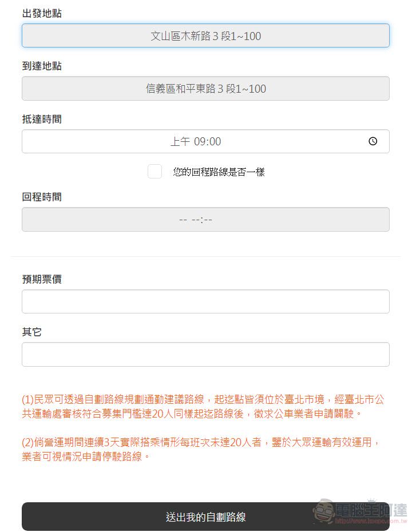Select the 到達地點 field showing 信義區和平東路

point(205,88)
